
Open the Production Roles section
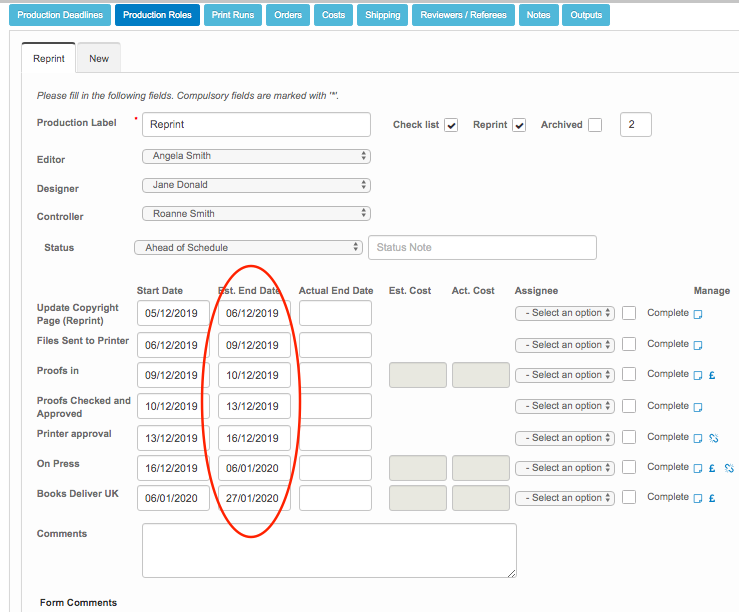point(157,15)
